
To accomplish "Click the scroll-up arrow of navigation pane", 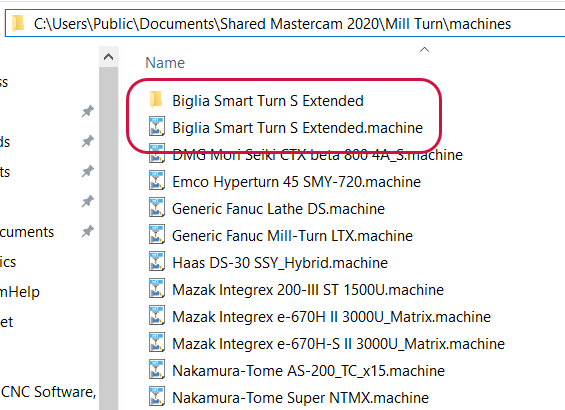I will (108, 57).
